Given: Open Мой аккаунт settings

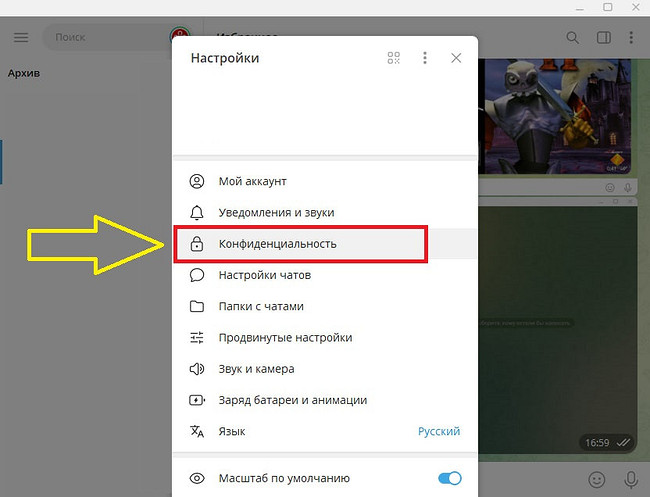Looking at the screenshot, I should (252, 181).
